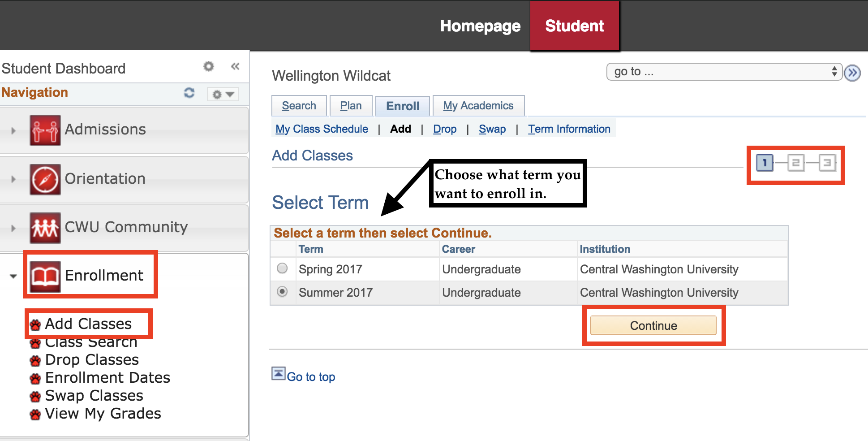This screenshot has height=441, width=868.
Task: Expand the Admissions section arrow
Action: 13,131
